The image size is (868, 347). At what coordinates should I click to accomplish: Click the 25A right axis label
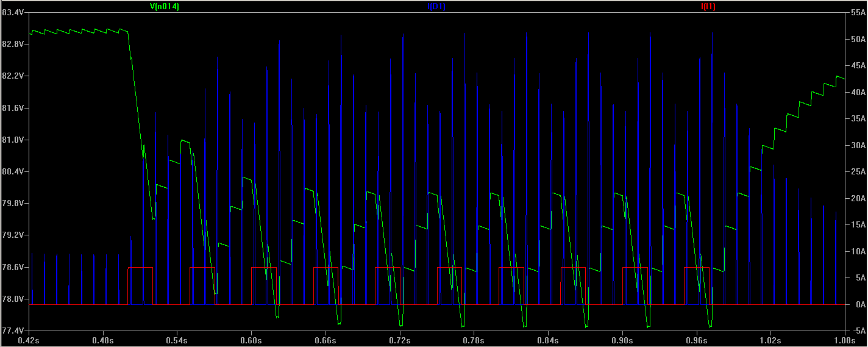[x=858, y=172]
